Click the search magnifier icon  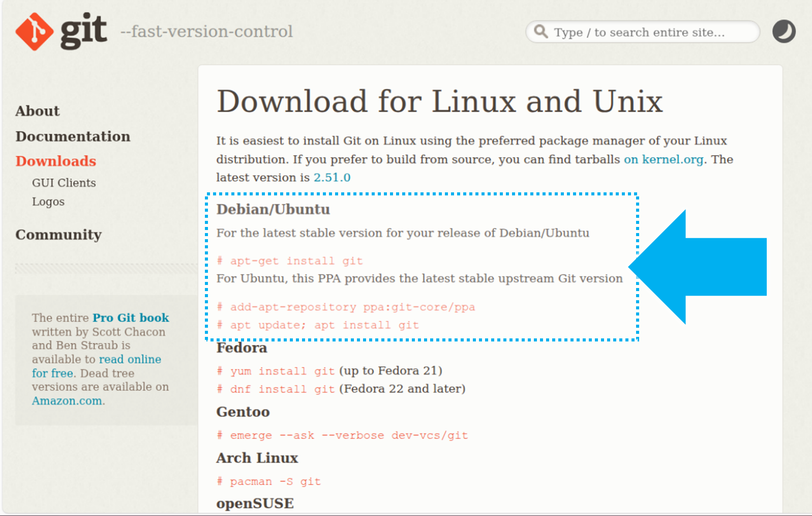(541, 32)
